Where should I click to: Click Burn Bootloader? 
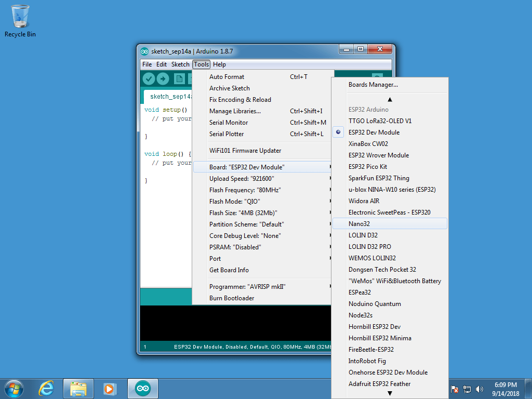tap(232, 298)
